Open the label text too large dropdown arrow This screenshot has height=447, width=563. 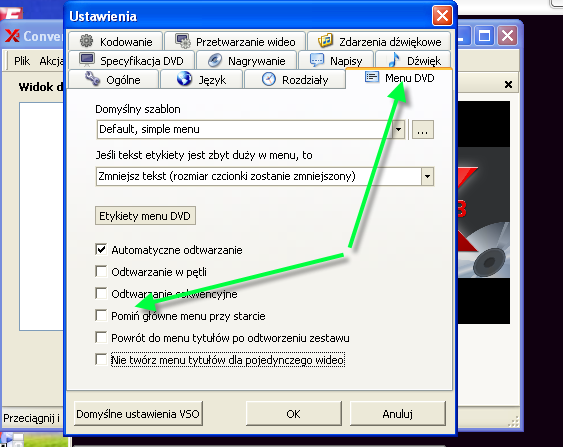(x=427, y=176)
